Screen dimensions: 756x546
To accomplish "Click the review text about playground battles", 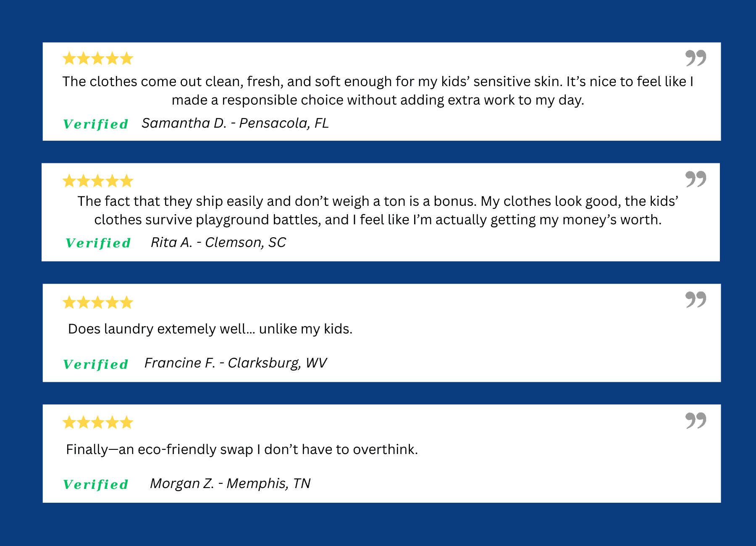I will pyautogui.click(x=378, y=210).
